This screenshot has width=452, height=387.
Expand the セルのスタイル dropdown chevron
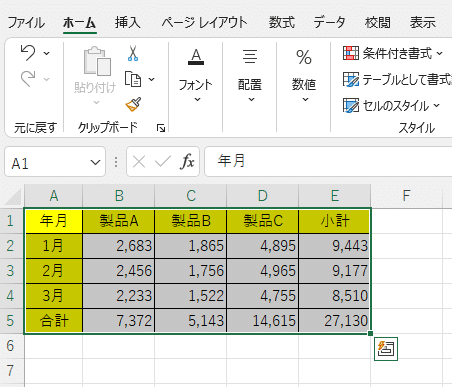(x=437, y=106)
